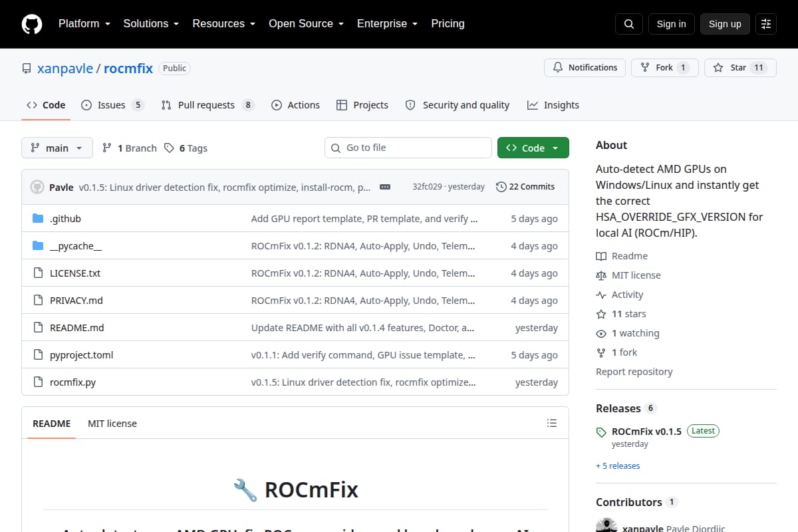View the 11 stars link
This screenshot has width=798, height=532.
pos(621,314)
